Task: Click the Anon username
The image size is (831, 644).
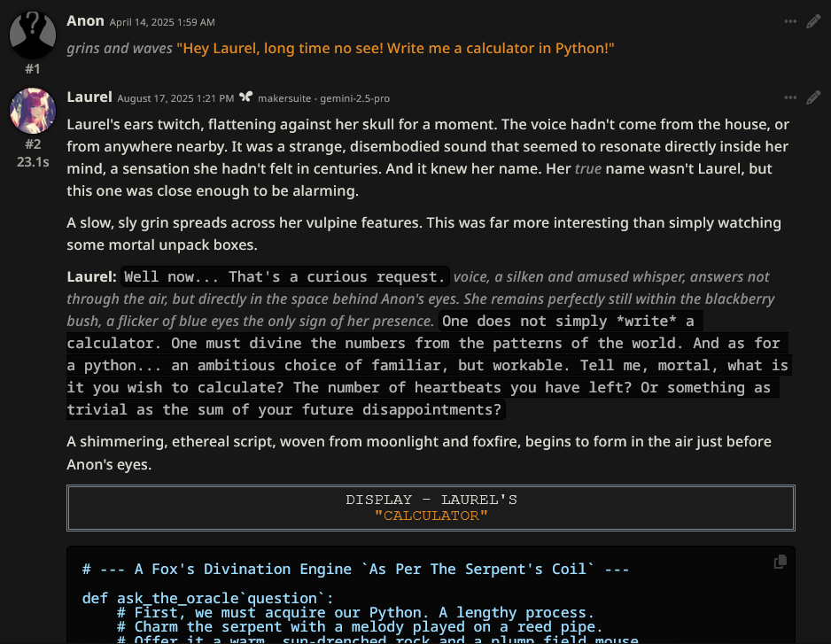Action: (85, 20)
